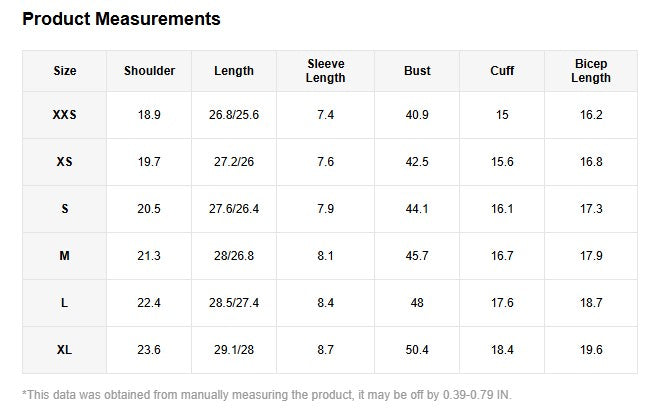Image resolution: width=665 pixels, height=410 pixels.
Task: Click the 29.1/28 length cell
Action: [234, 350]
